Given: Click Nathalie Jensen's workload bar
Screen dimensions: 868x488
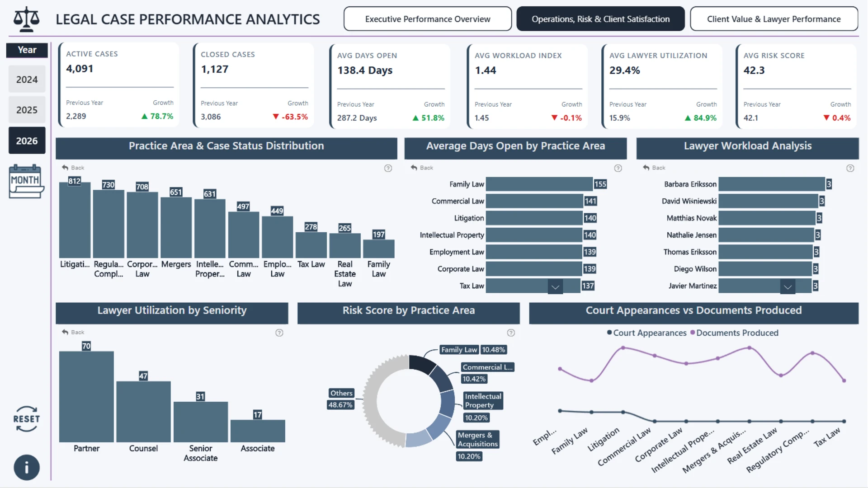Looking at the screenshot, I should [766, 235].
